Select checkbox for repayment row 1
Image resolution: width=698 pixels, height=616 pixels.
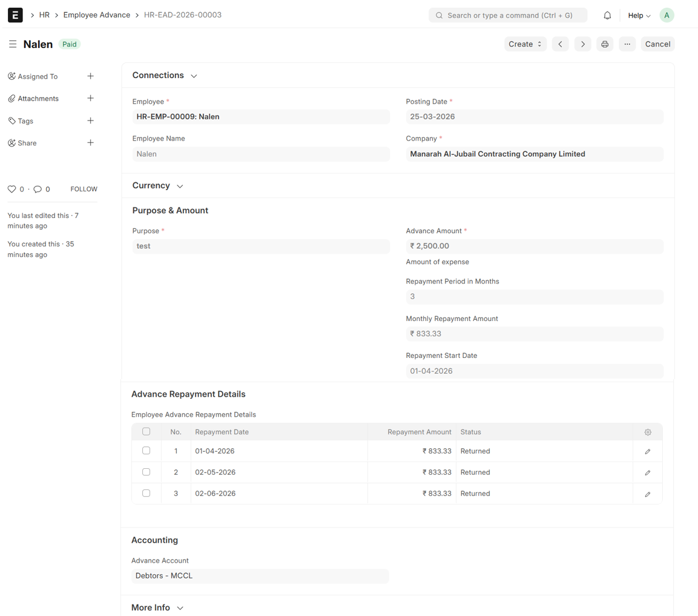(146, 451)
